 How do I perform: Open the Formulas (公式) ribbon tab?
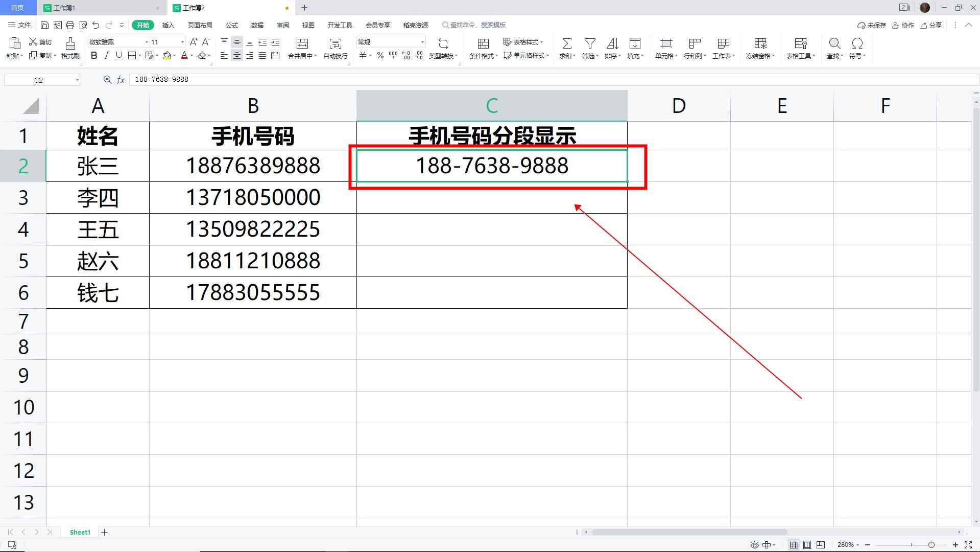[x=232, y=25]
